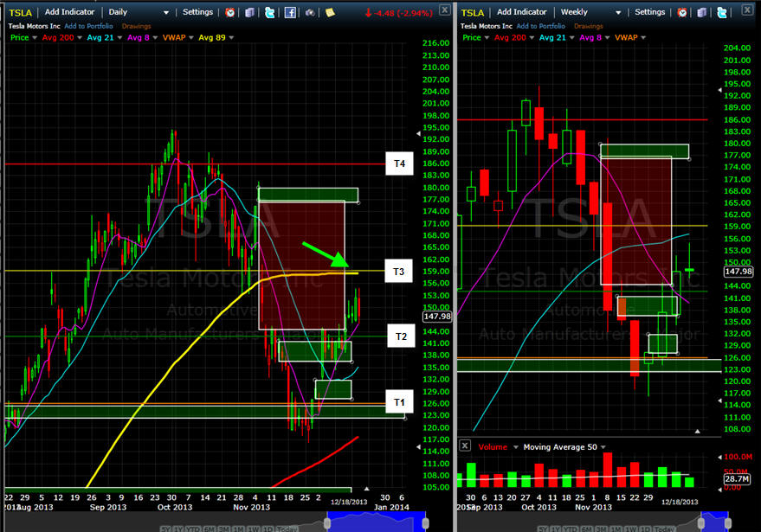Select the 5Y range under Weekly chart

pyautogui.click(x=543, y=529)
